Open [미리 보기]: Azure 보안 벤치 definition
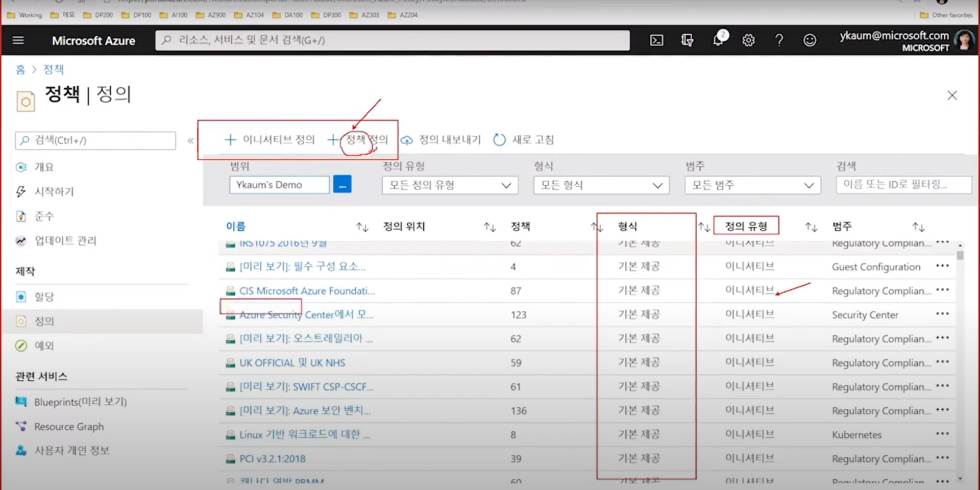 305,411
